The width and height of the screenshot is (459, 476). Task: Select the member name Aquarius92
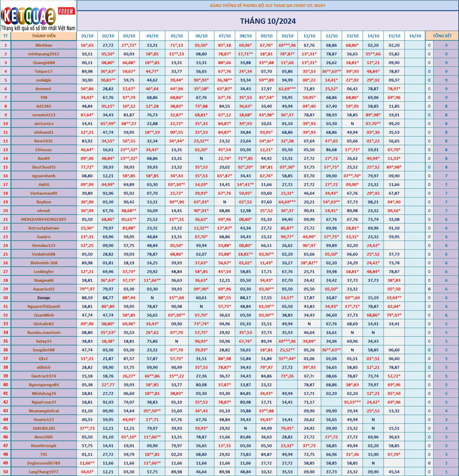(x=44, y=289)
